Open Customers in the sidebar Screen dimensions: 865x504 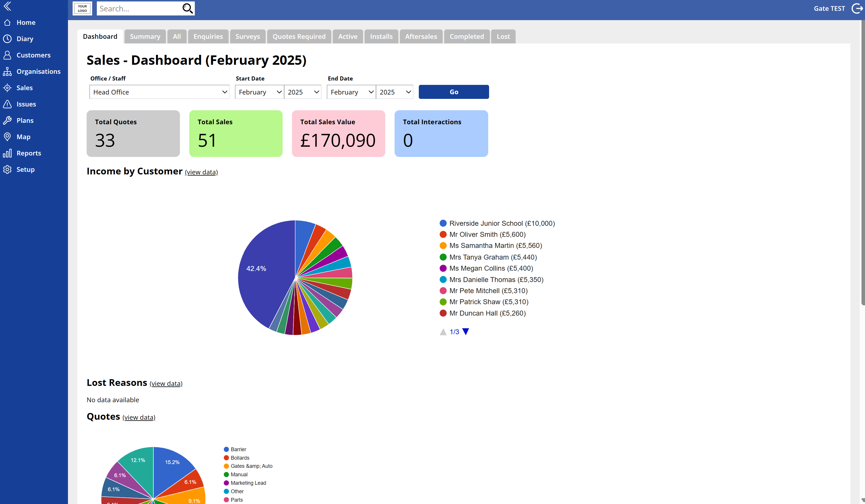tap(34, 55)
